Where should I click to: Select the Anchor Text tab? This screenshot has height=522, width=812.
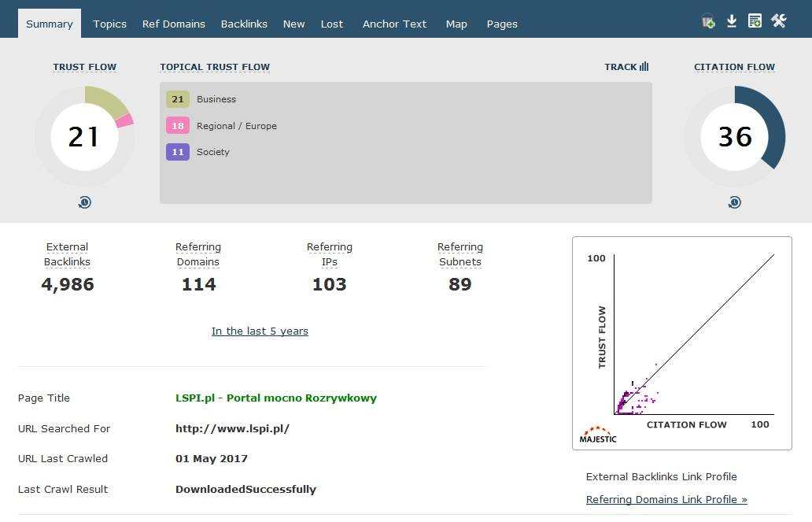[394, 24]
